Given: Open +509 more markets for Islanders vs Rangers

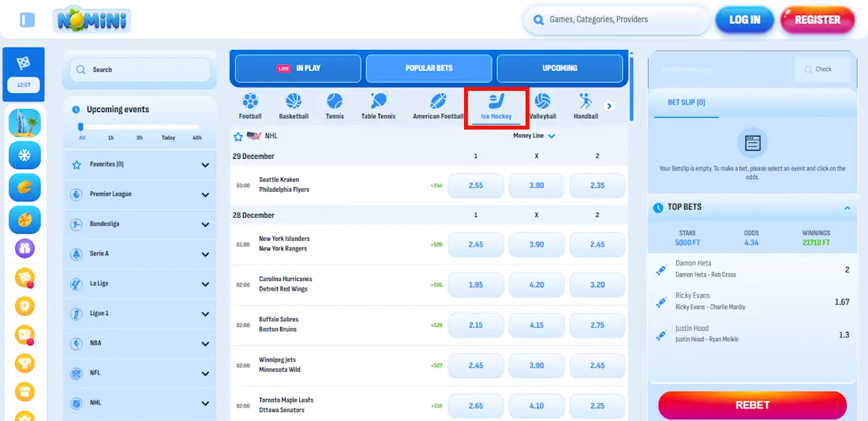Looking at the screenshot, I should pyautogui.click(x=436, y=244).
